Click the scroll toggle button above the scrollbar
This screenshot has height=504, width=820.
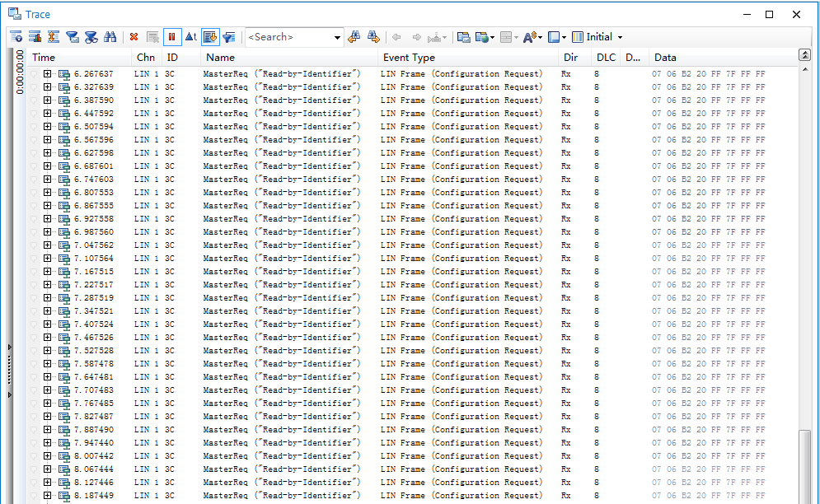point(804,55)
